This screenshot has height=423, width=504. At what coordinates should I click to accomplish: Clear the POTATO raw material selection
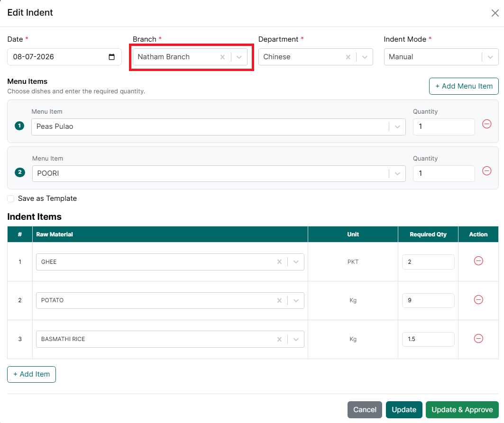tap(279, 300)
